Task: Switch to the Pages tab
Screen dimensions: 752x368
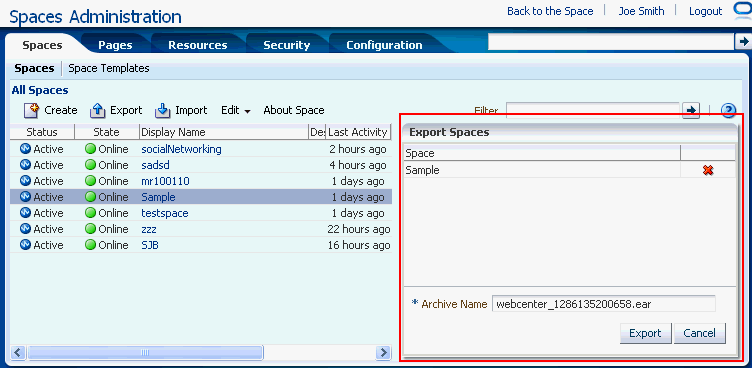Action: coord(115,45)
